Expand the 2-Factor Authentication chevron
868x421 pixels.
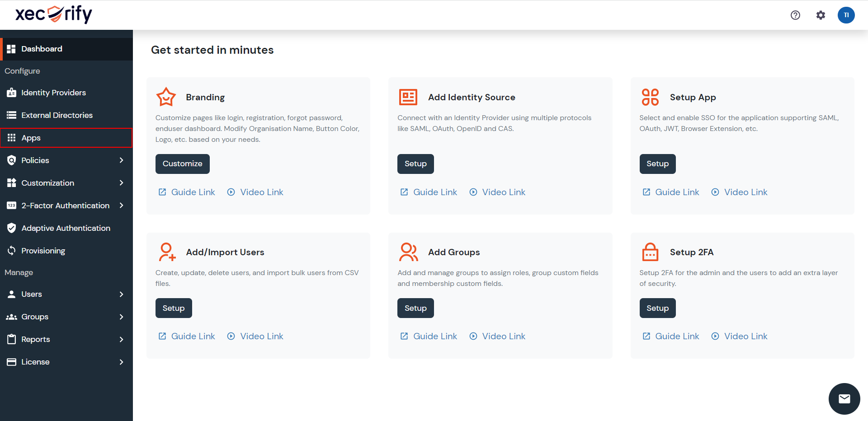[121, 206]
